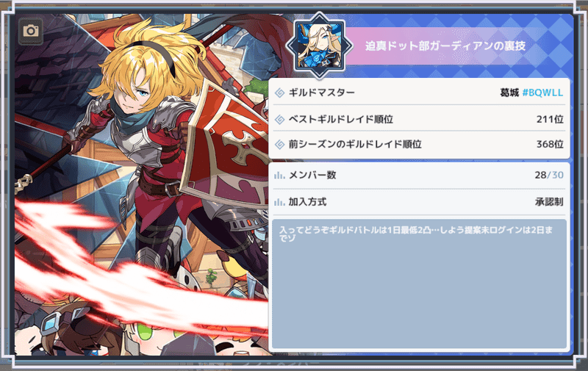The width and height of the screenshot is (588, 371).
Task: Click the 加入方式 bar chart icon
Action: [279, 202]
